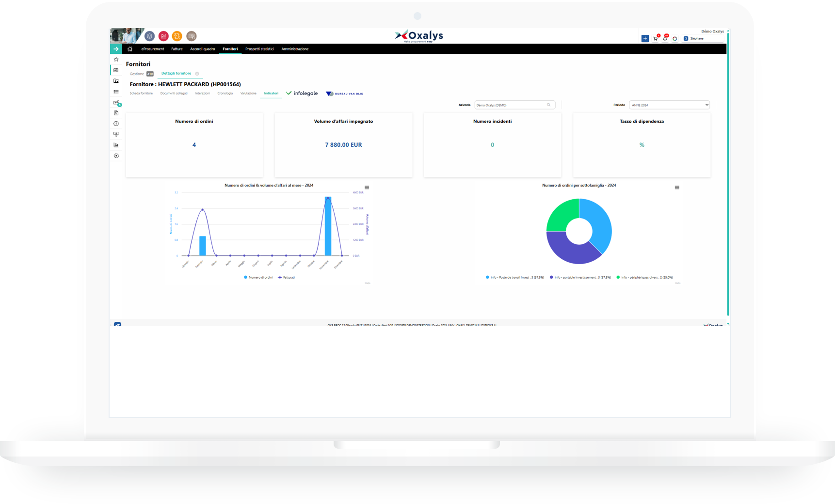Open the Periodo ANNE 2024 dropdown

pyautogui.click(x=669, y=105)
